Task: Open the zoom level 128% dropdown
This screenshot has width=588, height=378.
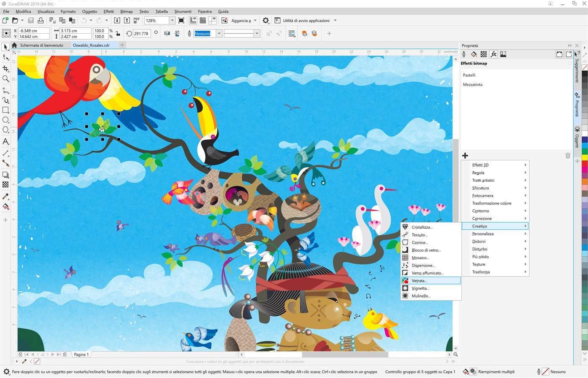Action: (x=172, y=20)
